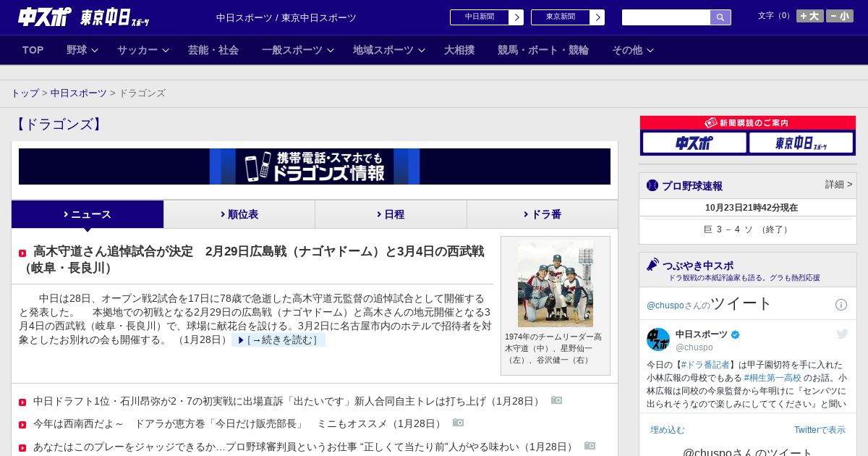Click the Twitterで表示 link

820,430
